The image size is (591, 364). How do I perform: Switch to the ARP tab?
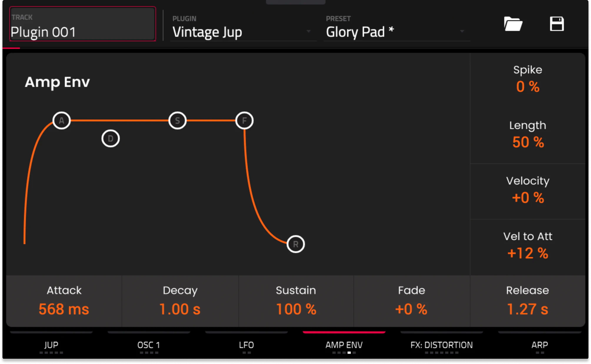(x=540, y=345)
